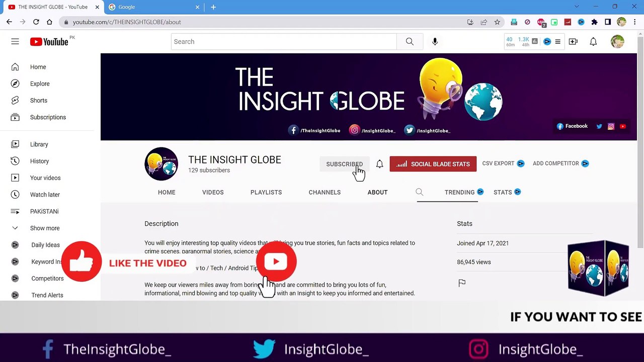Click the AdBlock extension icon
This screenshot has width=644, height=362.
pos(541,22)
